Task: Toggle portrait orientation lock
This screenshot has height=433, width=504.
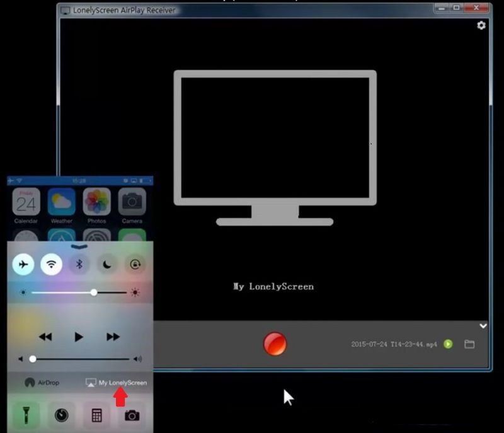Action: point(135,264)
